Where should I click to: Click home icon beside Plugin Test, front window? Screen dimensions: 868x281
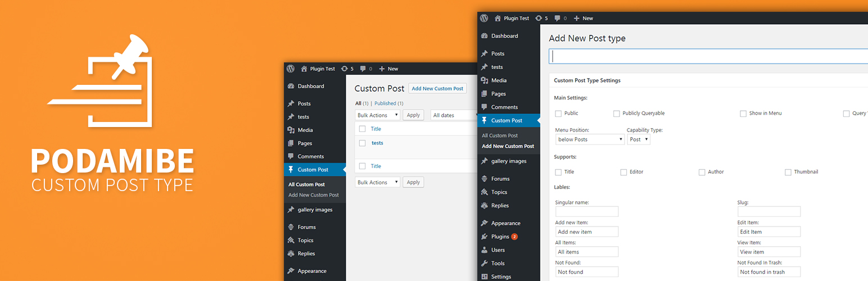point(498,18)
